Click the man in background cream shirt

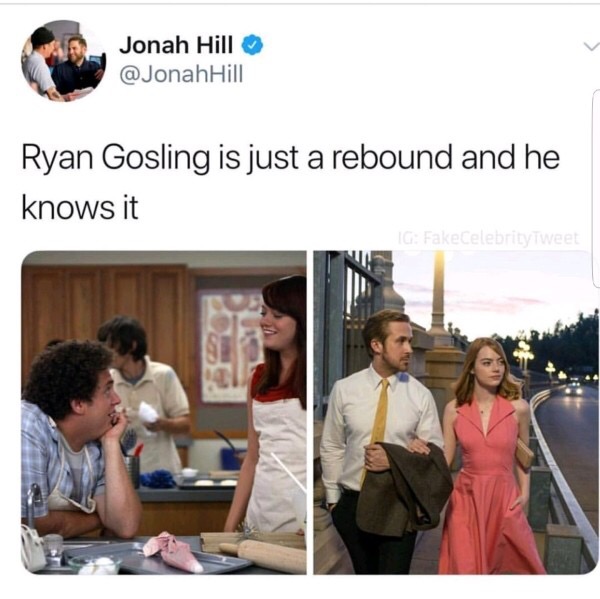click(x=145, y=394)
